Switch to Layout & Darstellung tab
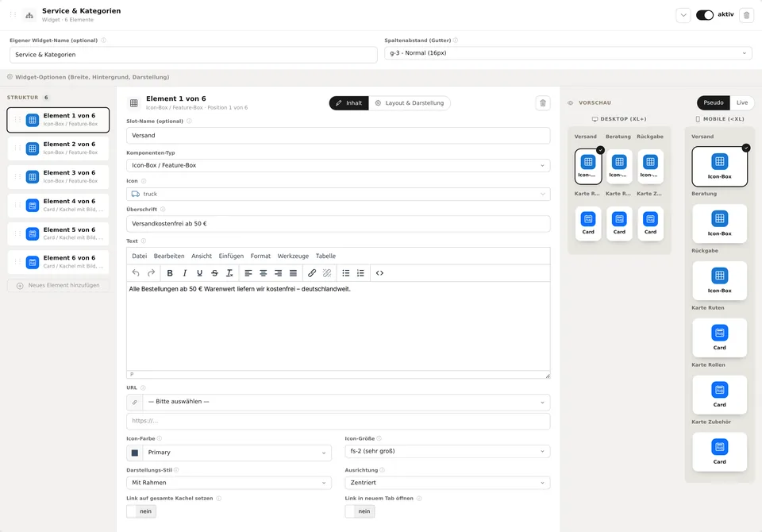762x532 pixels. [x=410, y=103]
